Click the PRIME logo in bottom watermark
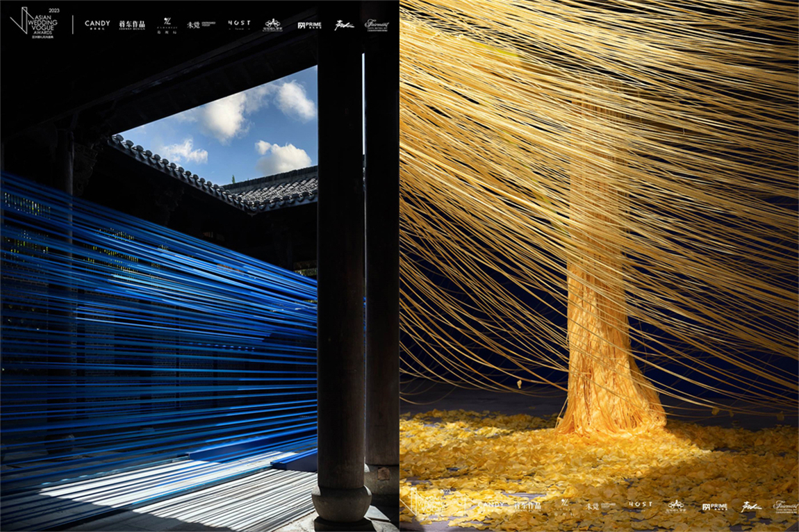The height and width of the screenshot is (532, 799). tap(714, 506)
